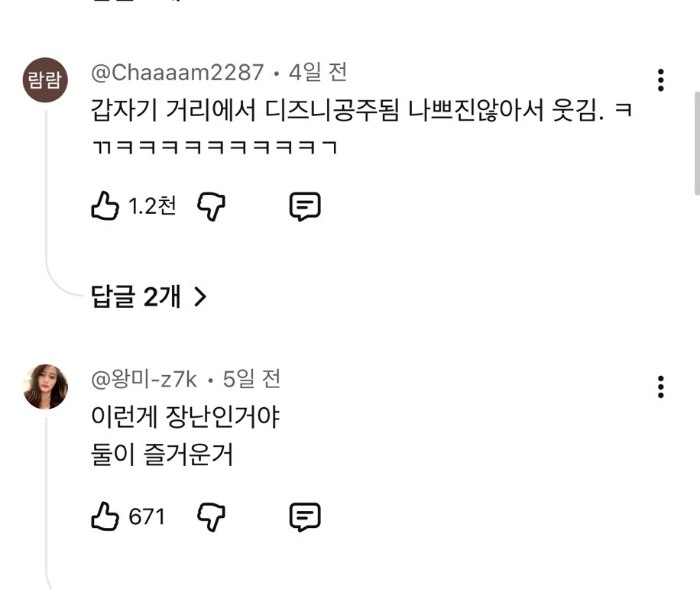Open the brown 람람 profile avatar
This screenshot has width=700, height=589.
tap(45, 81)
